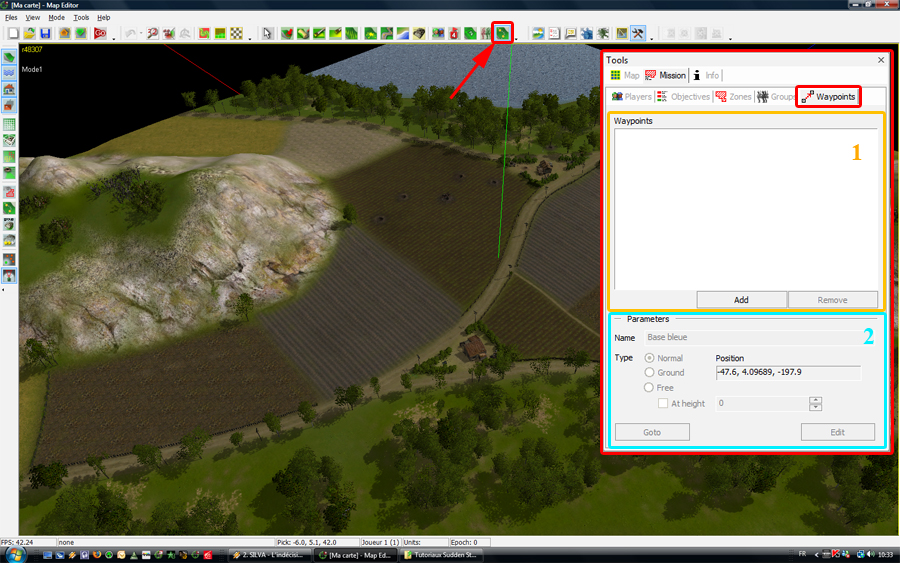Toggle terrain display in left sidebar

click(9, 57)
